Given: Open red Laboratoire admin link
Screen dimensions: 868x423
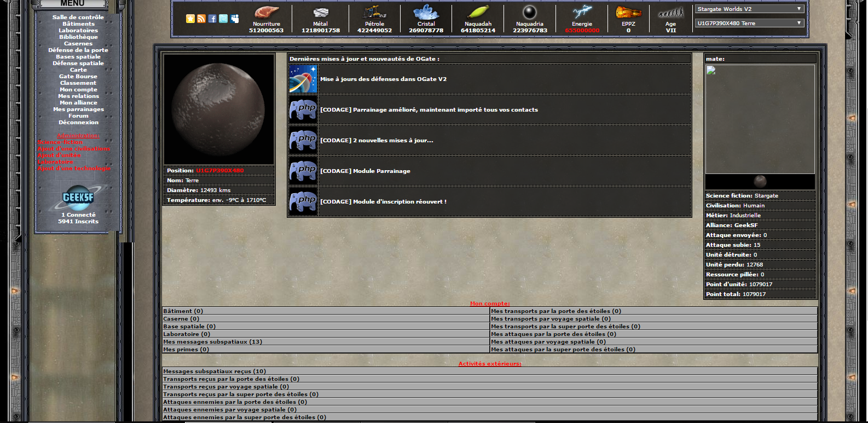Looking at the screenshot, I should click(55, 161).
